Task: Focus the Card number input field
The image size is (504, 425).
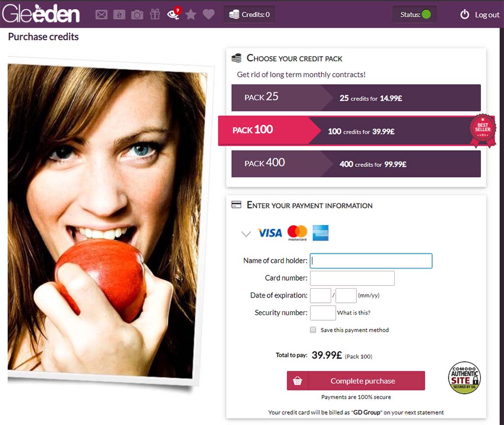Action: pyautogui.click(x=352, y=278)
